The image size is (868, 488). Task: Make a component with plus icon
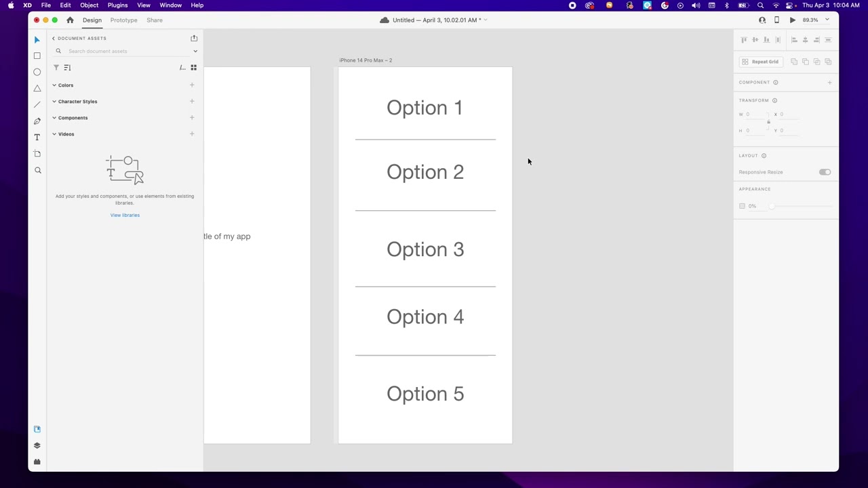click(829, 83)
